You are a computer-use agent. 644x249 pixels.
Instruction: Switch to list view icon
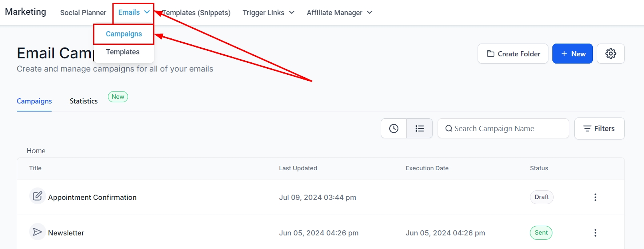click(x=419, y=128)
